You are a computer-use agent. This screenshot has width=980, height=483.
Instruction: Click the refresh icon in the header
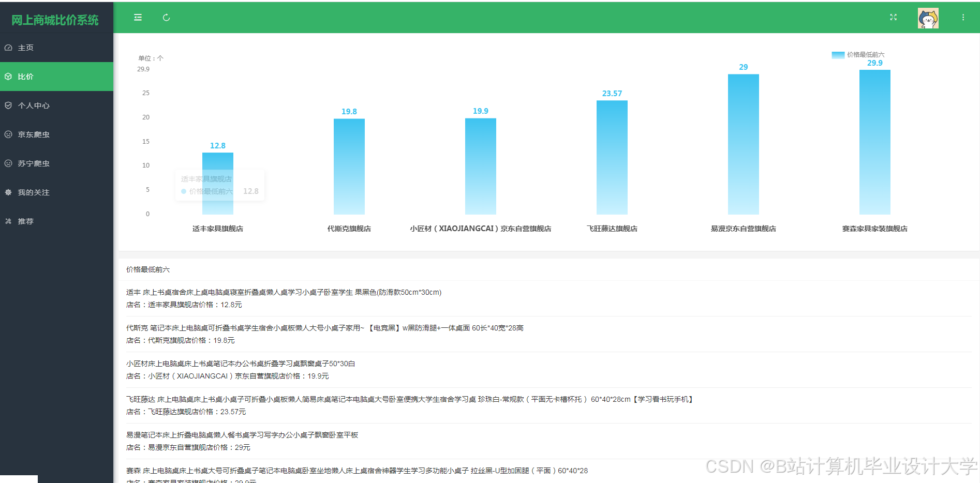click(x=166, y=18)
